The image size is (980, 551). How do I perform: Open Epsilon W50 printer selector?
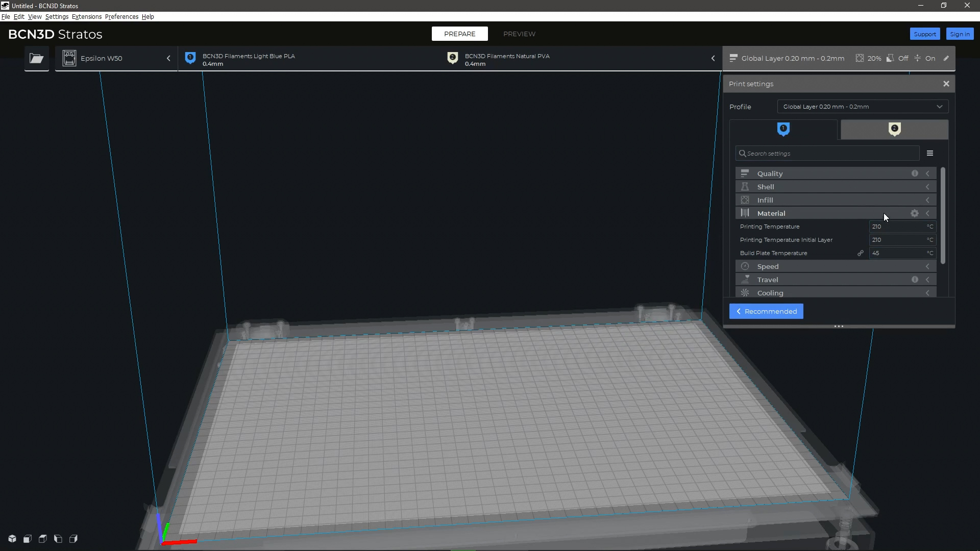click(116, 58)
